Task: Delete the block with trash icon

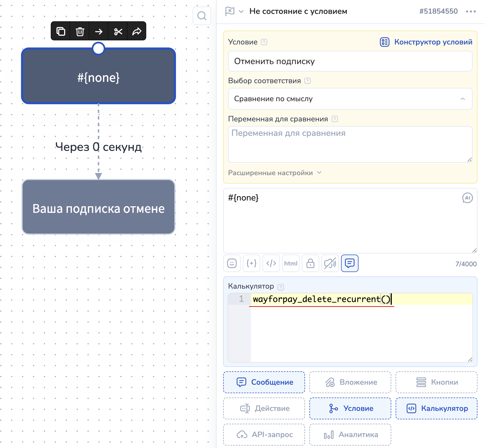Action: pos(80,31)
